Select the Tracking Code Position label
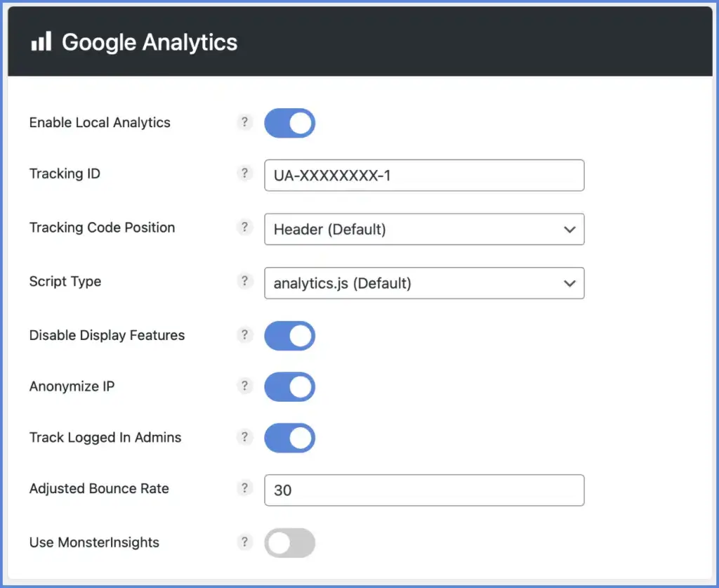This screenshot has height=588, width=719. (102, 228)
